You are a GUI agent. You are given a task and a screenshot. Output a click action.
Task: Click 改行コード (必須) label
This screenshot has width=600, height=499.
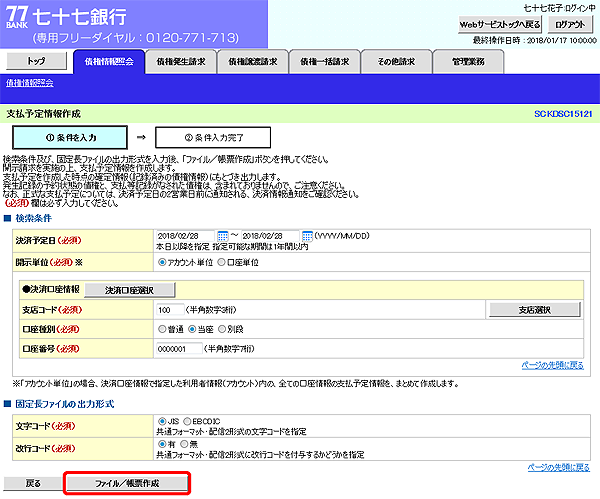45,448
